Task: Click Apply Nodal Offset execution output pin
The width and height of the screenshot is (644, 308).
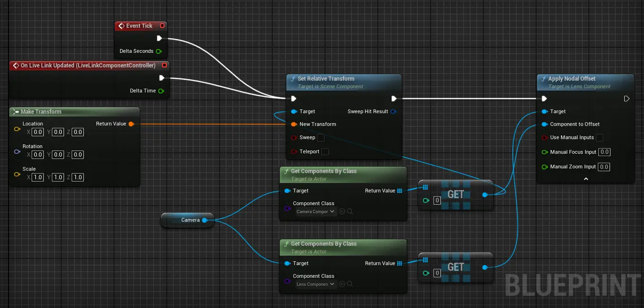Action: point(627,99)
